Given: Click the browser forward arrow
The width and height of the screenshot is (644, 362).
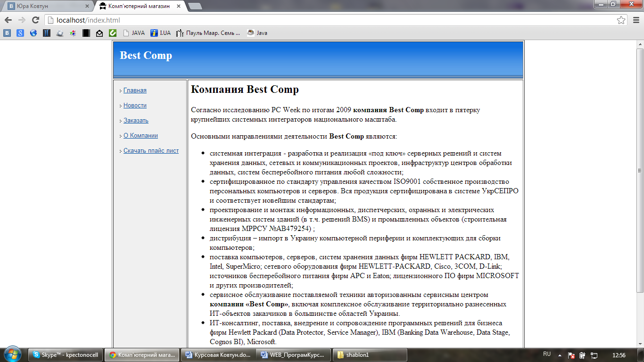Looking at the screenshot, I should (x=22, y=20).
